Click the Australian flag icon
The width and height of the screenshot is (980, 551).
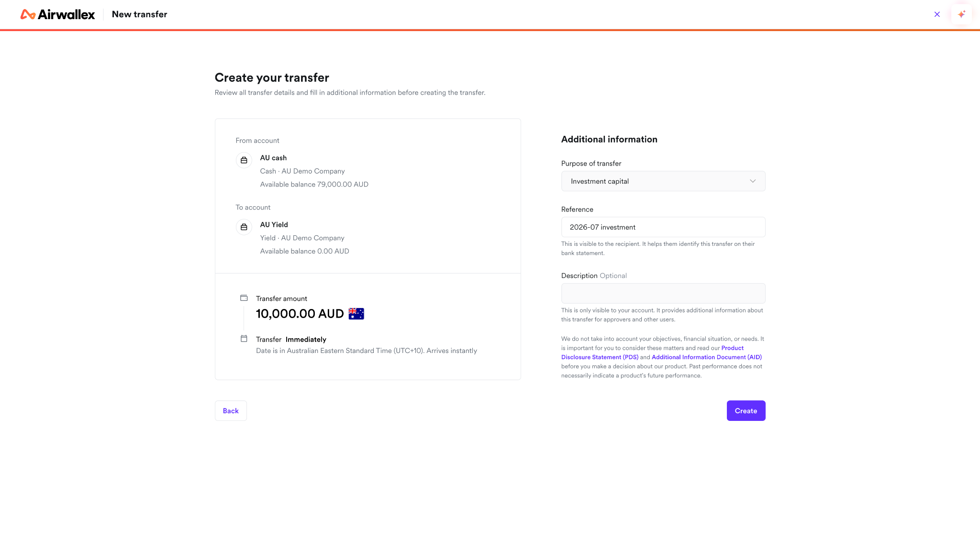(356, 314)
